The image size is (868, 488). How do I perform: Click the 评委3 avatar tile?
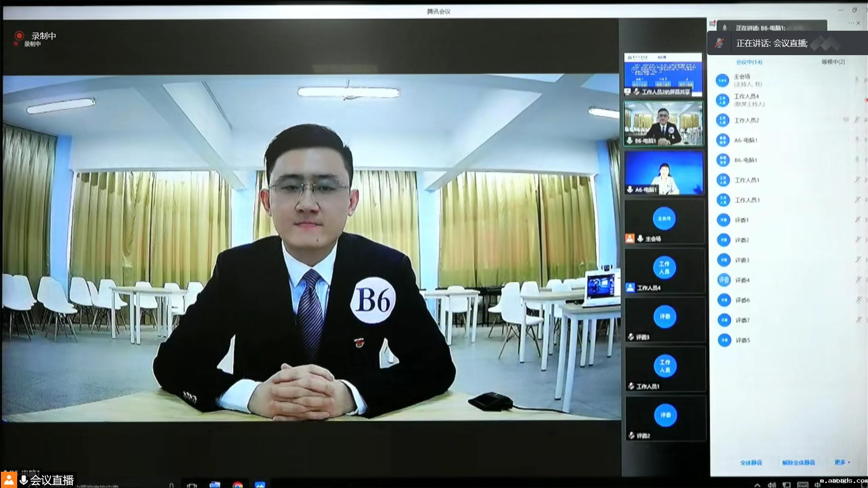[665, 316]
